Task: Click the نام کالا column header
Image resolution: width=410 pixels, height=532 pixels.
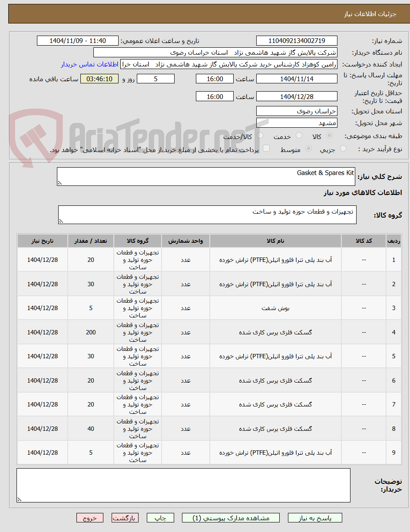Action: pos(275,241)
